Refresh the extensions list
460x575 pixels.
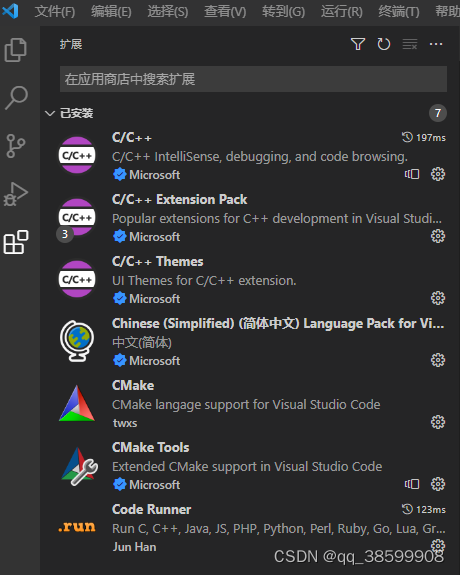[384, 44]
